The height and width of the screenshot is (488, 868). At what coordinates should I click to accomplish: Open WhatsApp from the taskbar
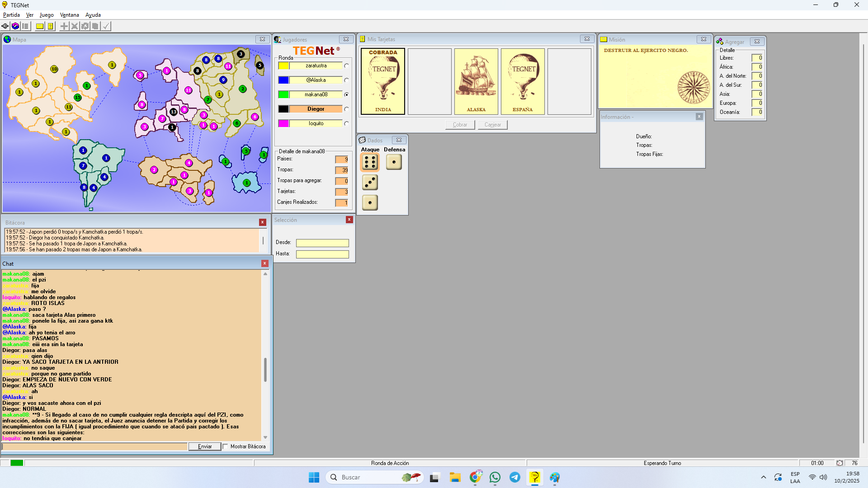pos(495,477)
